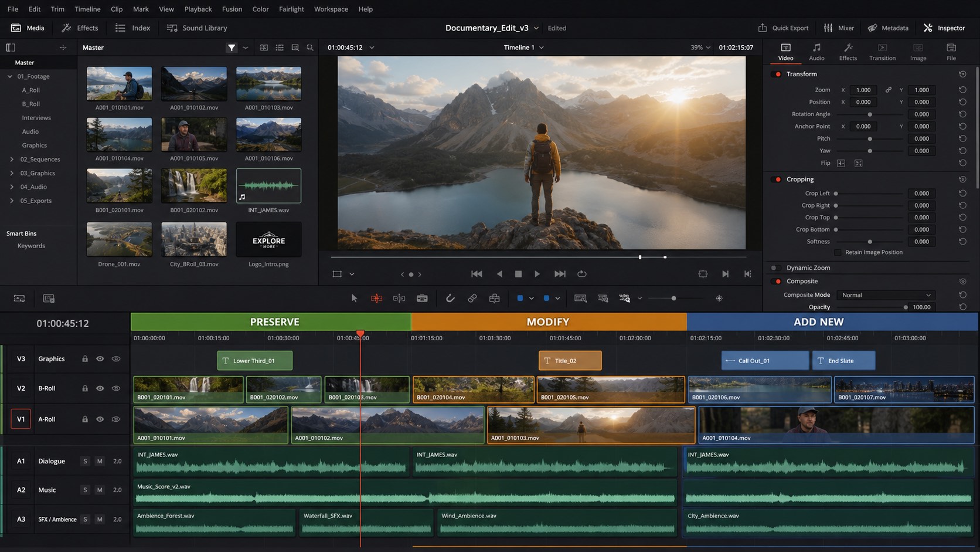Expand the 02_Sequences bin
This screenshot has height=552, width=980.
coord(12,160)
